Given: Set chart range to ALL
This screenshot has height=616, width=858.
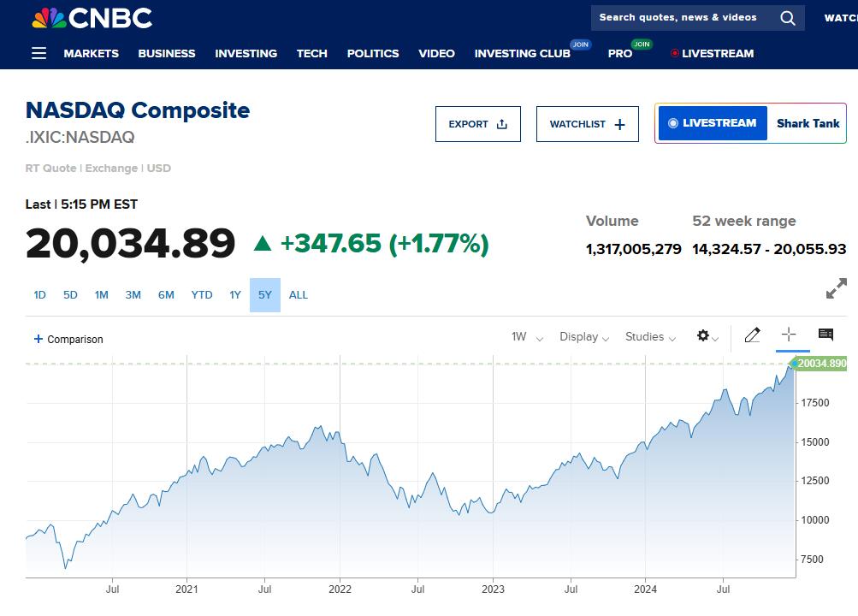Looking at the screenshot, I should point(298,295).
